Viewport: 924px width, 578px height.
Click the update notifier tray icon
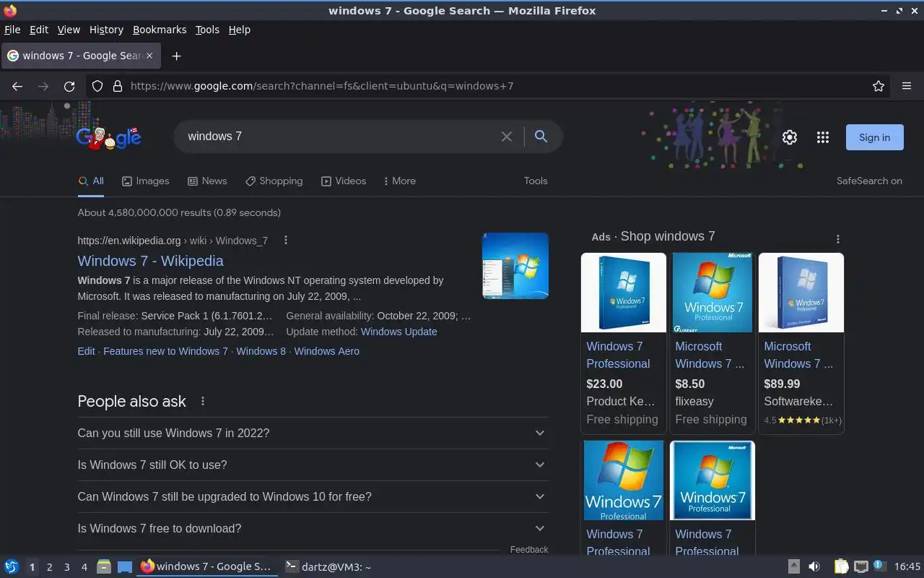879,566
